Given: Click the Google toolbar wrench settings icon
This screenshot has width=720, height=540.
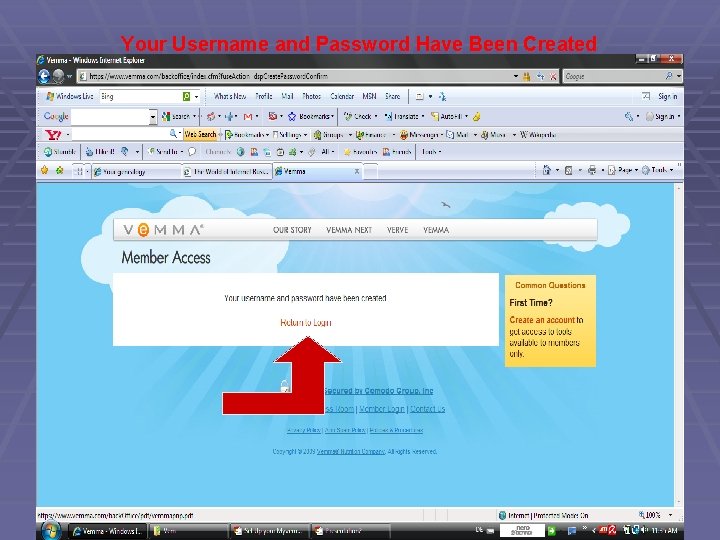Looking at the screenshot, I should point(628,117).
